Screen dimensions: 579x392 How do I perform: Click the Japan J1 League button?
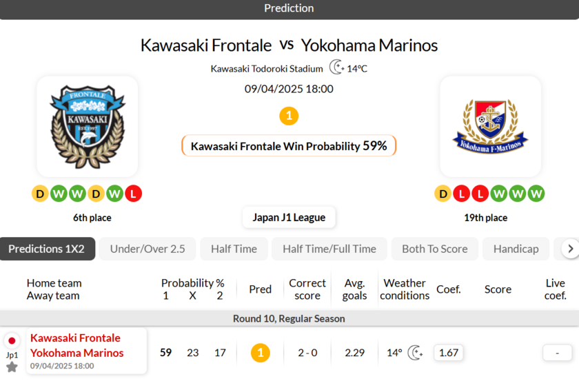[289, 217]
